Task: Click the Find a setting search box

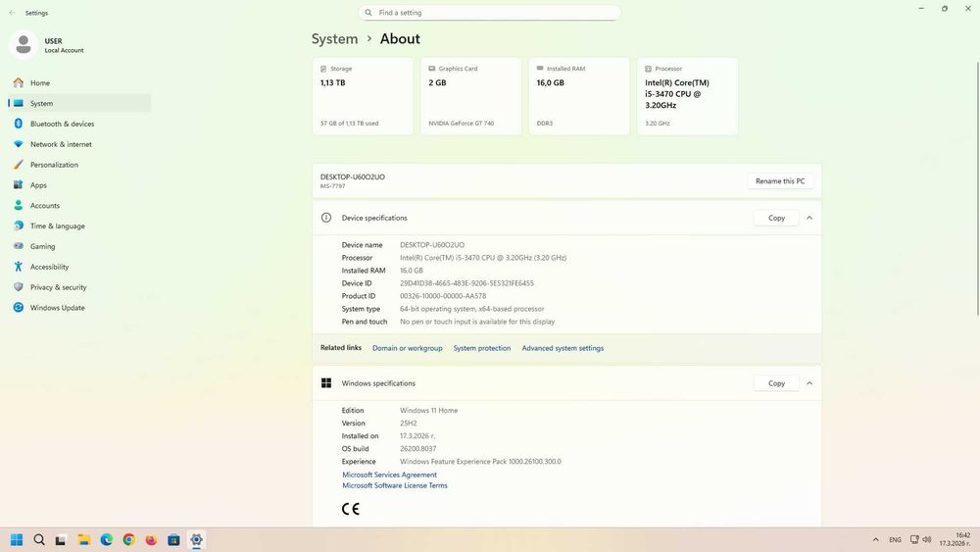Action: tap(490, 13)
